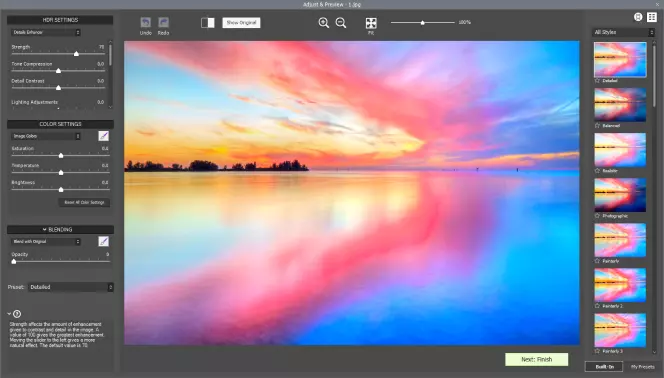Image resolution: width=664 pixels, height=378 pixels.
Task: Click the Undo arrow icon
Action: pyautogui.click(x=146, y=22)
